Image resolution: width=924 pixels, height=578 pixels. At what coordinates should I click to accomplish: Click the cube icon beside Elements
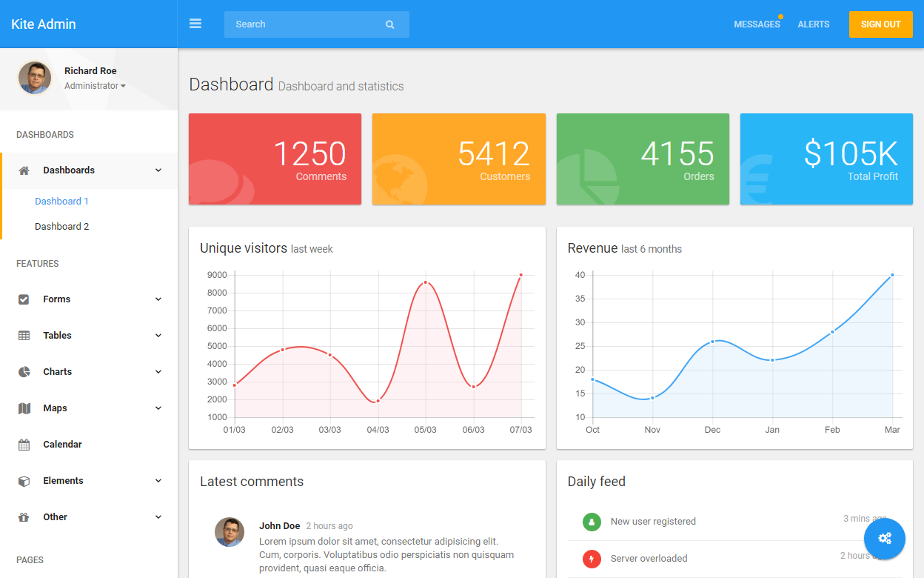tap(24, 481)
